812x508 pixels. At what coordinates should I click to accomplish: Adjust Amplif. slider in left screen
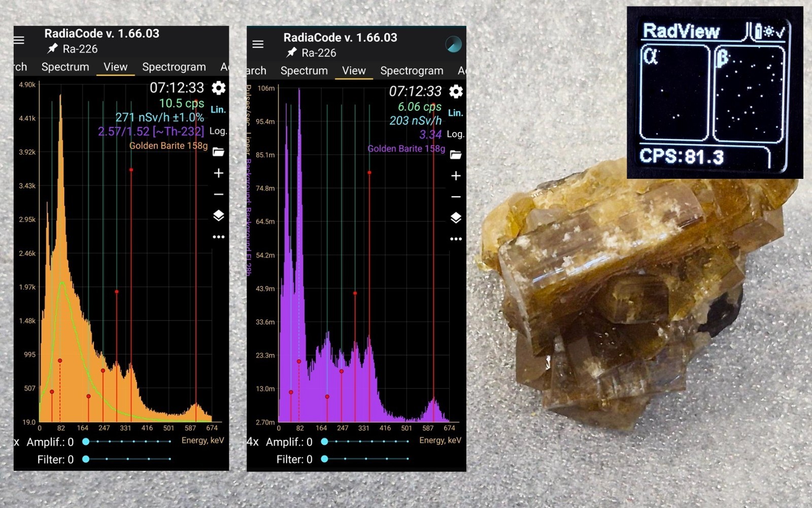point(128,442)
